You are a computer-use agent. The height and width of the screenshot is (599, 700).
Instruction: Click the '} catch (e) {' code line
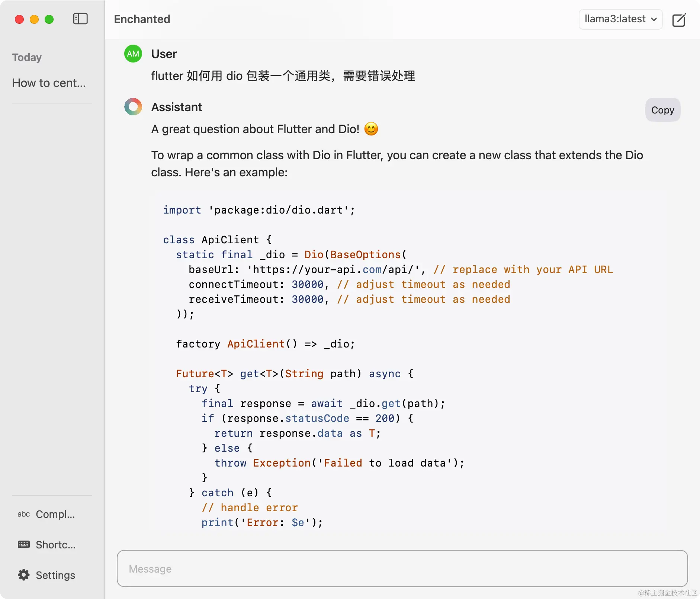[x=231, y=493]
